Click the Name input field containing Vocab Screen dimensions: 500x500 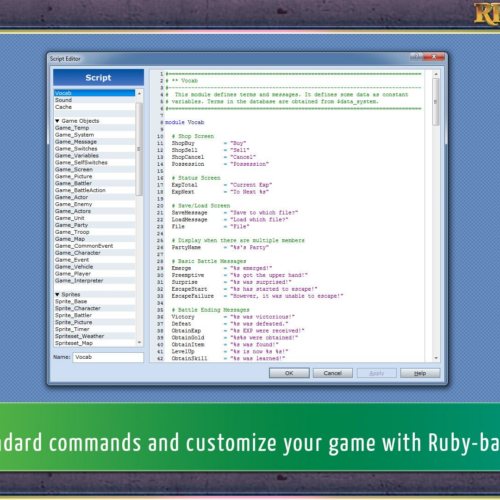108,357
